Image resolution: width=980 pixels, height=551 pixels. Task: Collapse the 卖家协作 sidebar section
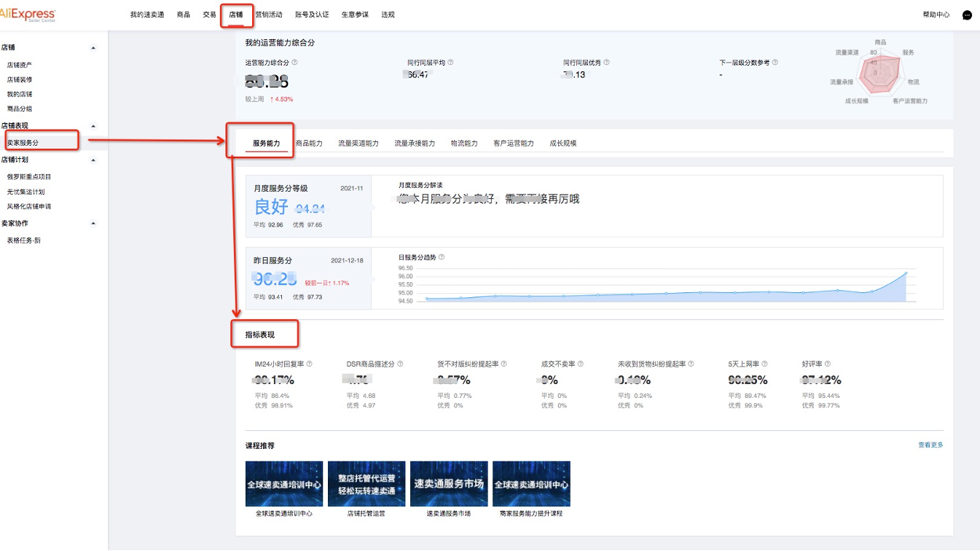tap(93, 224)
